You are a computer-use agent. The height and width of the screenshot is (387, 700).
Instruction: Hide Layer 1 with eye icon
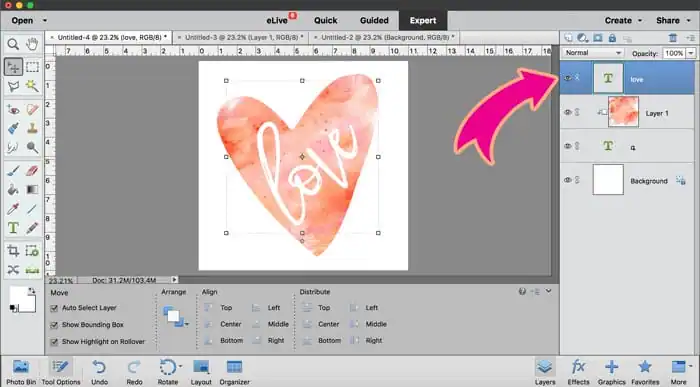(x=567, y=112)
